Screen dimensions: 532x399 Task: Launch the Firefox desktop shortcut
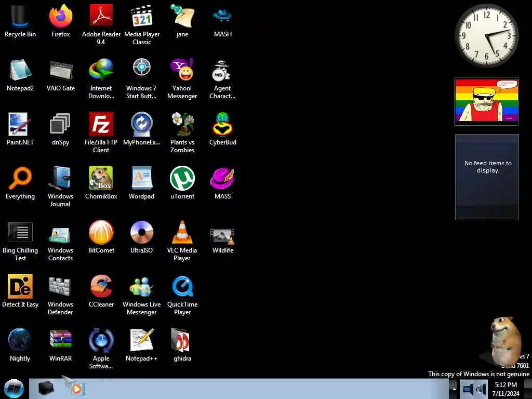pyautogui.click(x=60, y=21)
